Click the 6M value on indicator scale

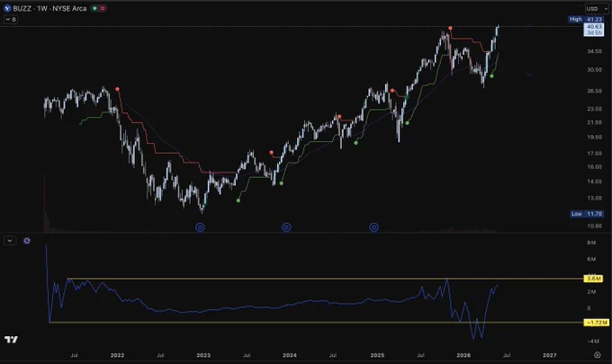tap(591, 259)
